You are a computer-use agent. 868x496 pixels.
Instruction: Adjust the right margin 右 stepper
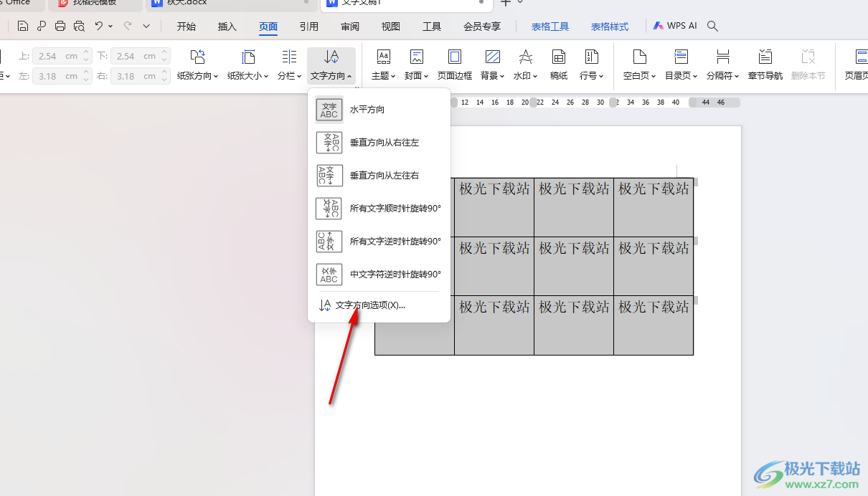(165, 76)
